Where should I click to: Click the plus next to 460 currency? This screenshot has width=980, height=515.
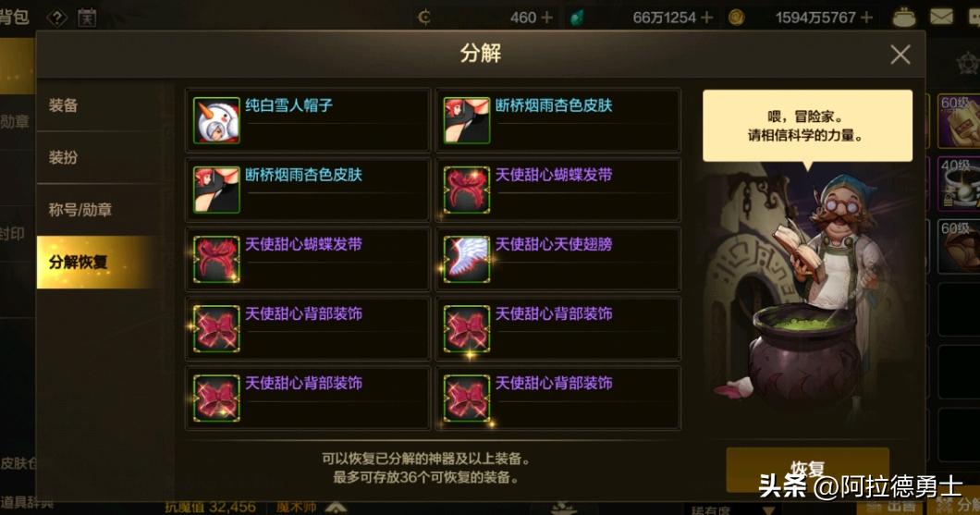[x=546, y=18]
